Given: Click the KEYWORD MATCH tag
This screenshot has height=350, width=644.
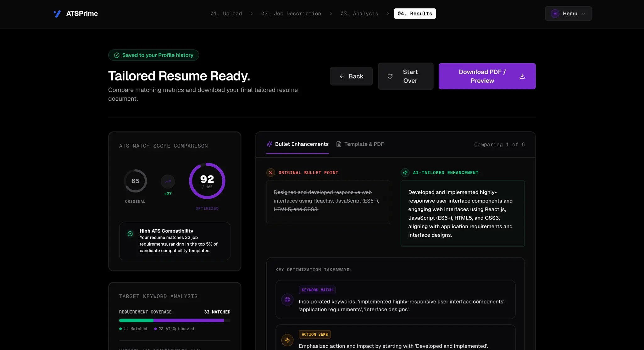Looking at the screenshot, I should (317, 290).
